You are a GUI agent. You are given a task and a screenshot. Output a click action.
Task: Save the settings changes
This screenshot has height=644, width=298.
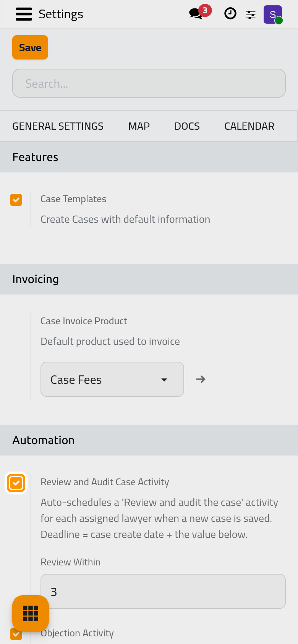pos(30,47)
